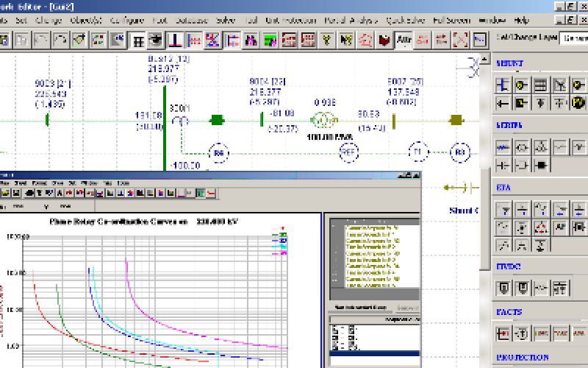Click the red house outline toolbar icon
588x368 pixels.
pyautogui.click(x=365, y=40)
